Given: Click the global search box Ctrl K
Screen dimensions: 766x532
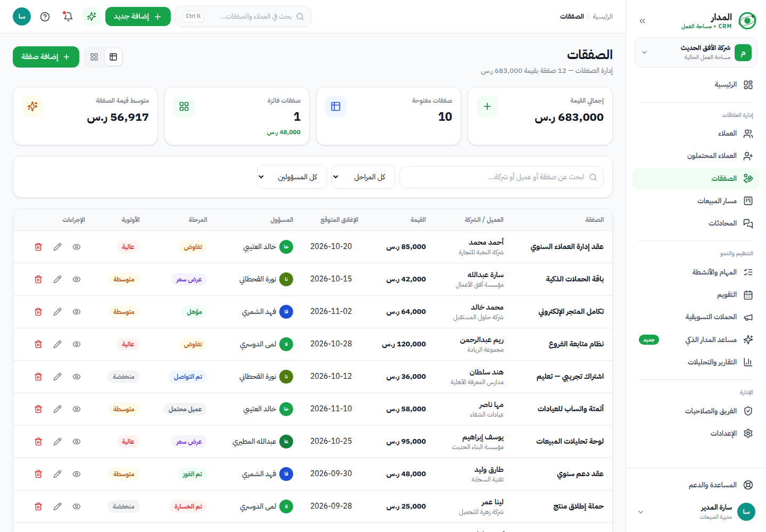Looking at the screenshot, I should [243, 16].
